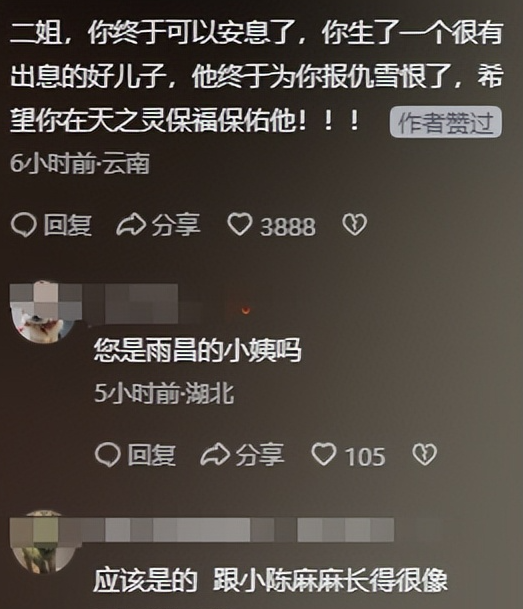Tap the small orange moon badge after the username

coord(245,310)
